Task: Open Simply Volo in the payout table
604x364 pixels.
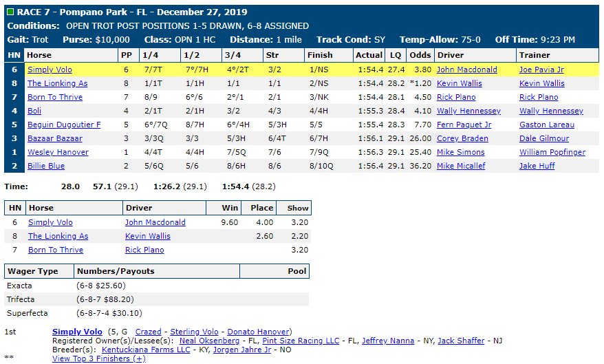Action: (x=50, y=223)
